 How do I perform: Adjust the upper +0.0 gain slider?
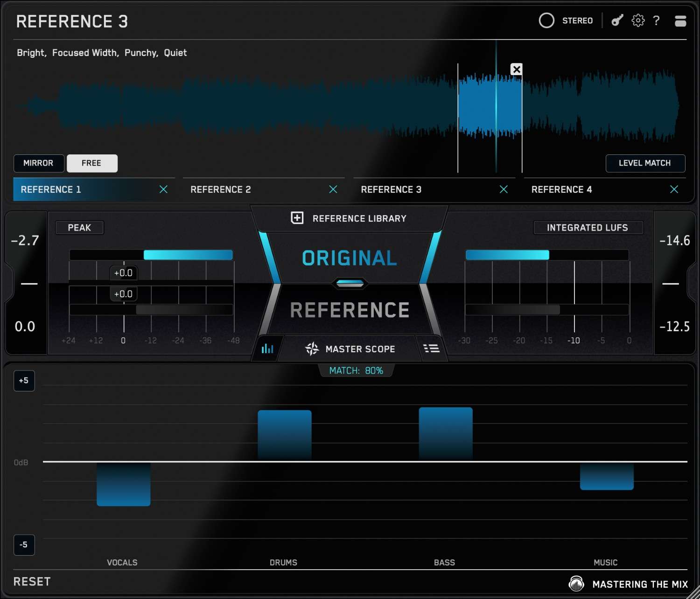(123, 272)
